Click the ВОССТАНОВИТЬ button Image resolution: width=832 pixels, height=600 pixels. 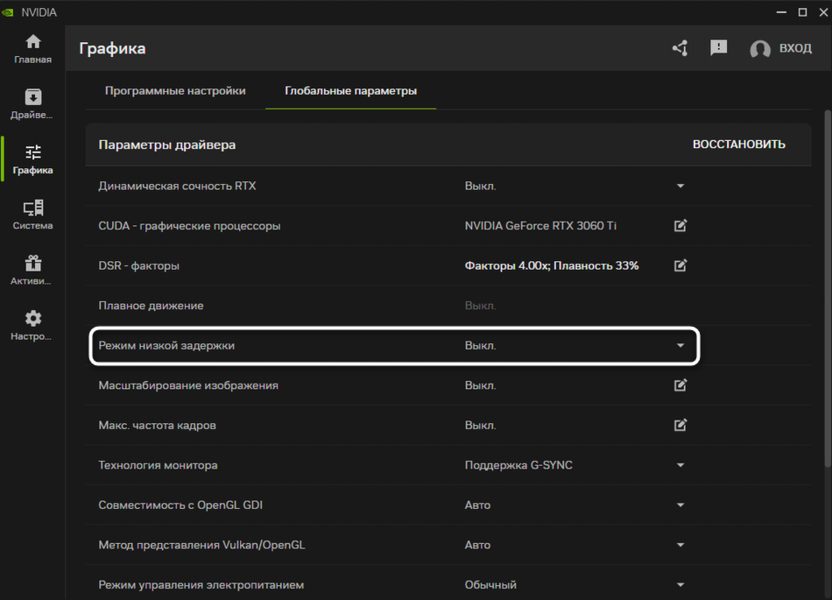[738, 145]
